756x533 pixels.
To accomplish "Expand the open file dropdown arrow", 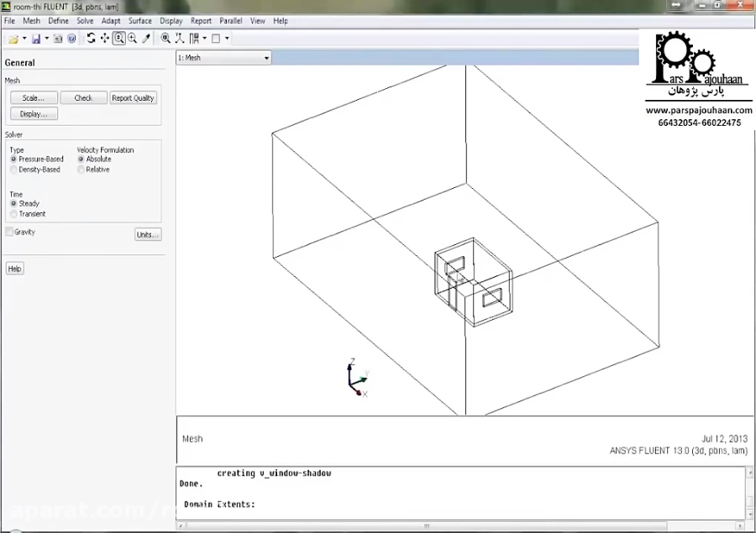I will 24,39.
